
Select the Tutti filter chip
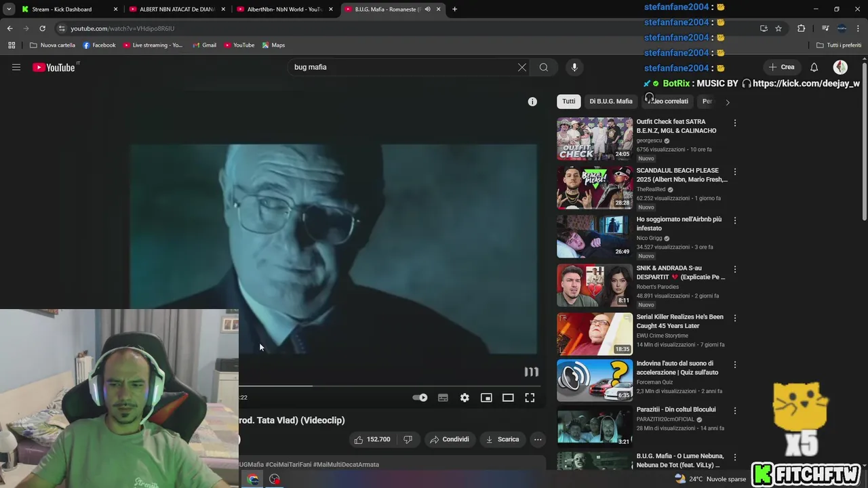568,102
